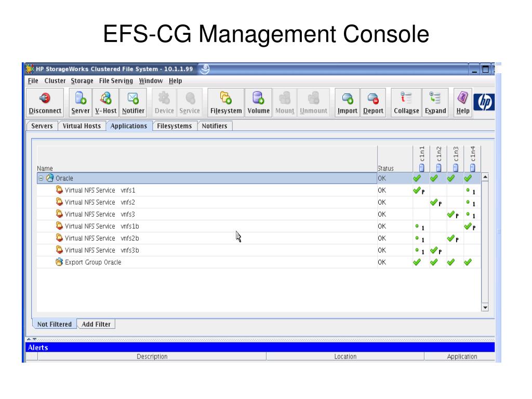
Task: Click the Alerts Location column header
Action: (x=345, y=356)
